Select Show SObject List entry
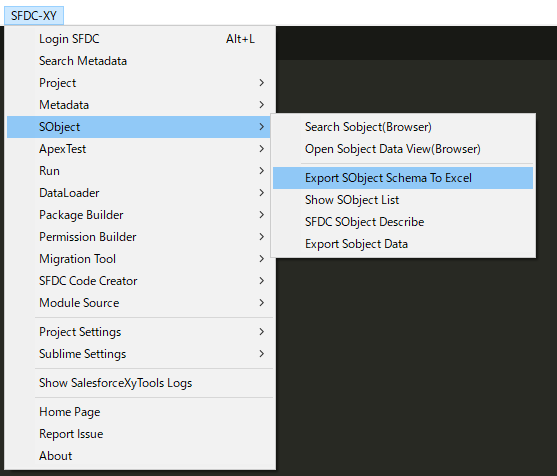The height and width of the screenshot is (476, 557). 403,200
